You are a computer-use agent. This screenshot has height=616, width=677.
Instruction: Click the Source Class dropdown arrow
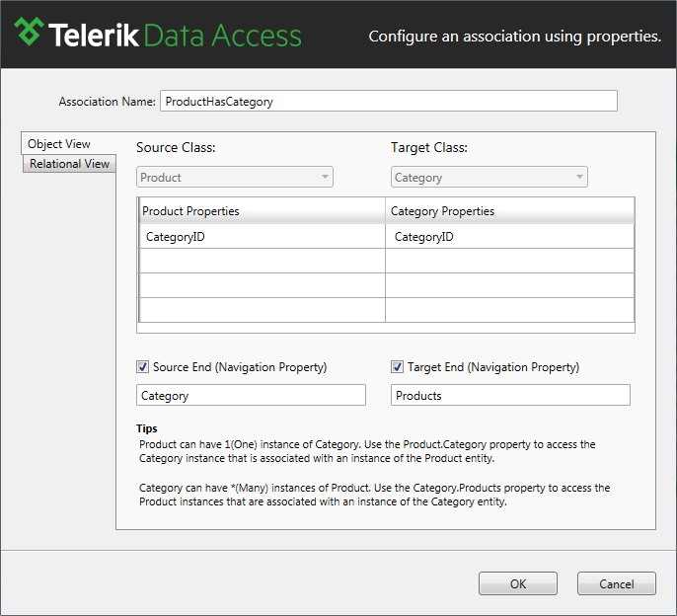tap(325, 177)
